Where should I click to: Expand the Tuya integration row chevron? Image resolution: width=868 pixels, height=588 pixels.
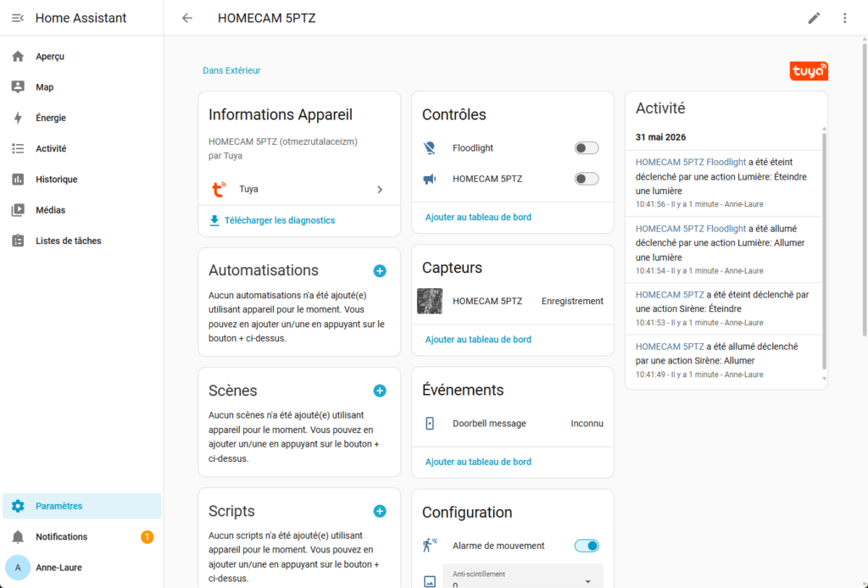tap(380, 189)
